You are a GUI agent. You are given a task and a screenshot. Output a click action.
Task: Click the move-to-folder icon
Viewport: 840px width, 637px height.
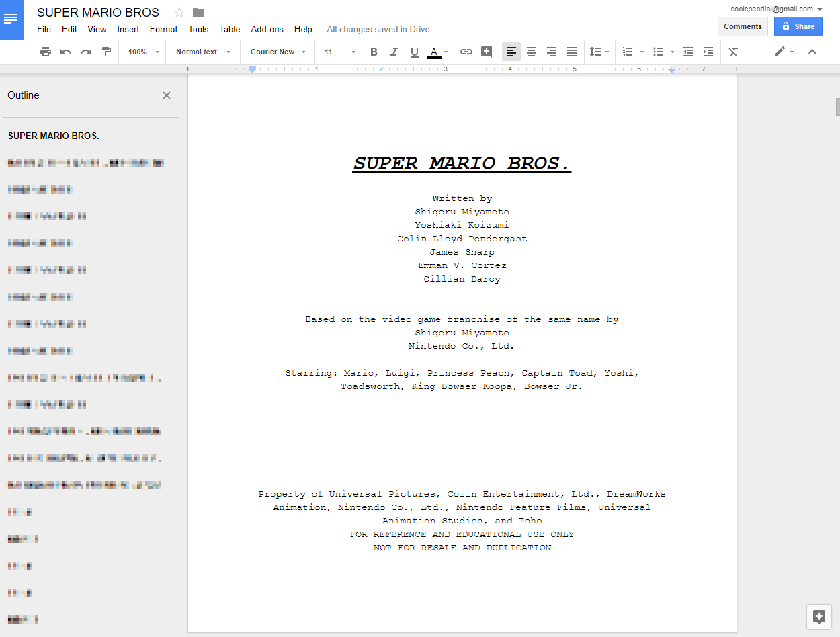click(x=198, y=13)
